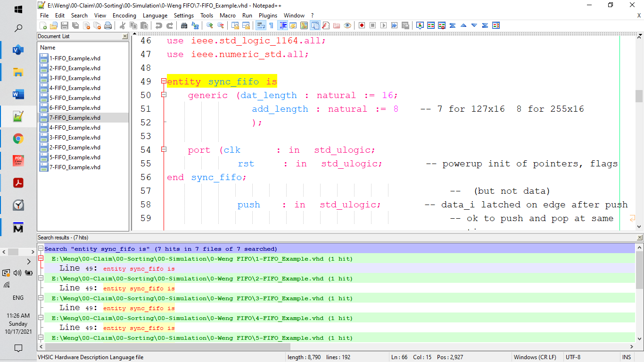This screenshot has width=644, height=362.
Task: Start macro recording with the red dot icon
Action: [362, 25]
